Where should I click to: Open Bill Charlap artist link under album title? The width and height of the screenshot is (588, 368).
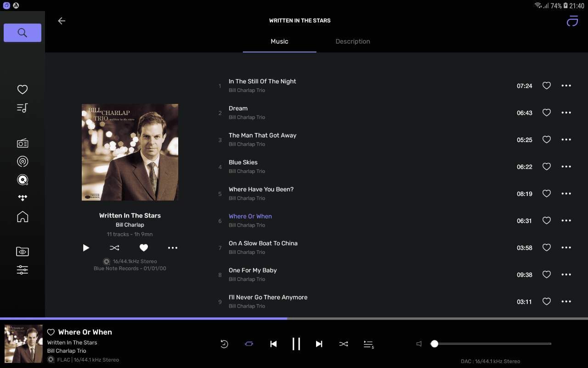pyautogui.click(x=130, y=225)
